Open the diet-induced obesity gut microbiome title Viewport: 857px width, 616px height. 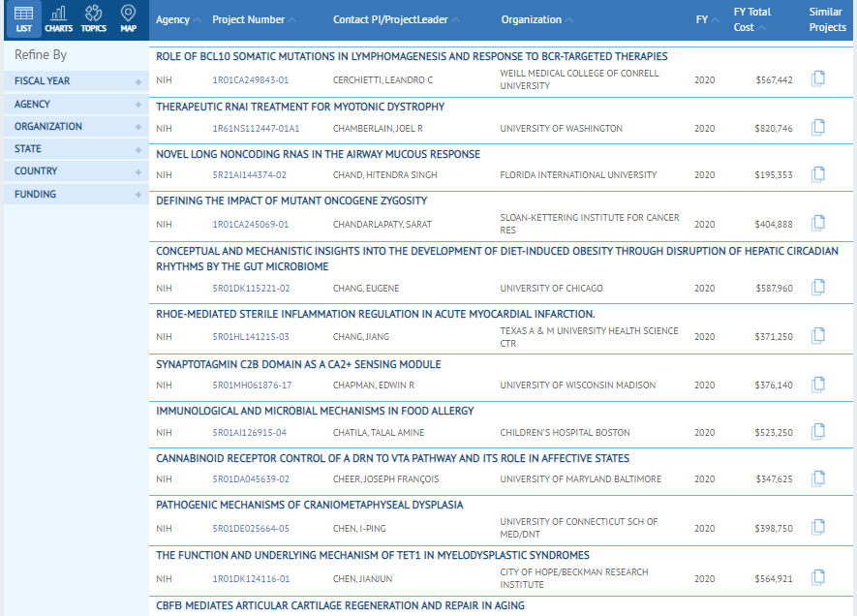(x=497, y=259)
